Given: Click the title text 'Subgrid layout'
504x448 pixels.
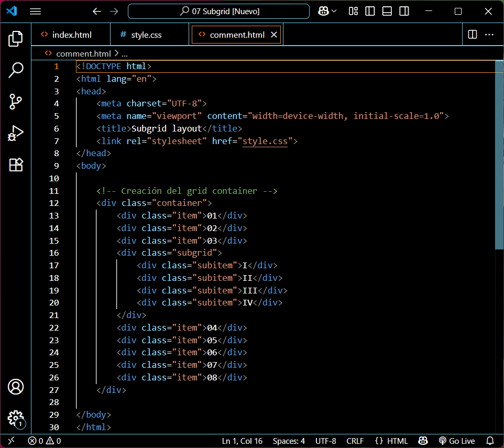Looking at the screenshot, I should coord(167,128).
